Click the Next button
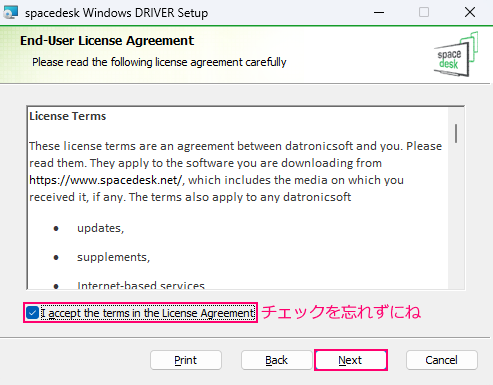 tap(351, 360)
